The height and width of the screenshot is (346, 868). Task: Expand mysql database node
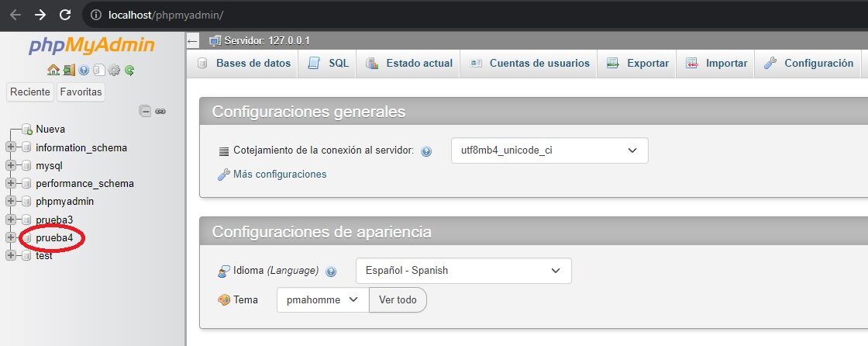tap(11, 165)
